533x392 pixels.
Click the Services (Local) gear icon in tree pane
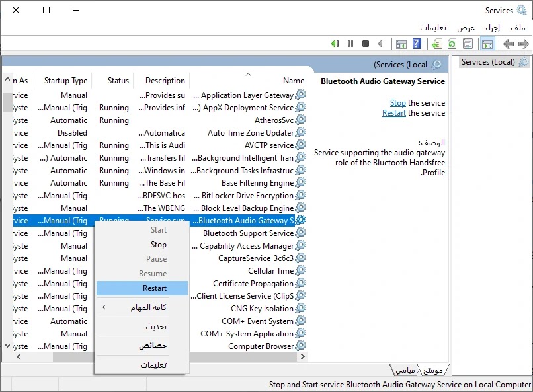tap(524, 62)
